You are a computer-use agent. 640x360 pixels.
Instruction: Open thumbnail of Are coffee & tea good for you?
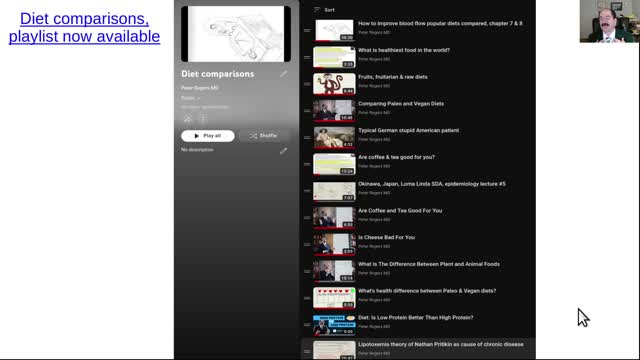pos(334,164)
